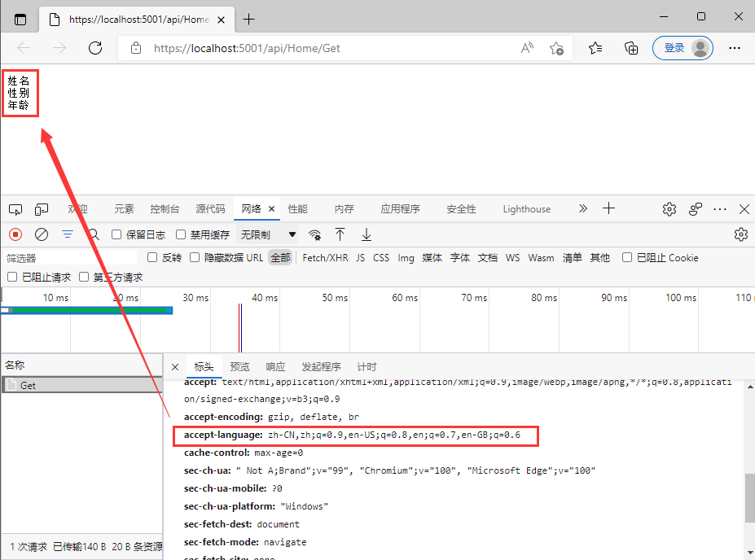
Task: Open the DevTools more options menu
Action: [x=719, y=209]
